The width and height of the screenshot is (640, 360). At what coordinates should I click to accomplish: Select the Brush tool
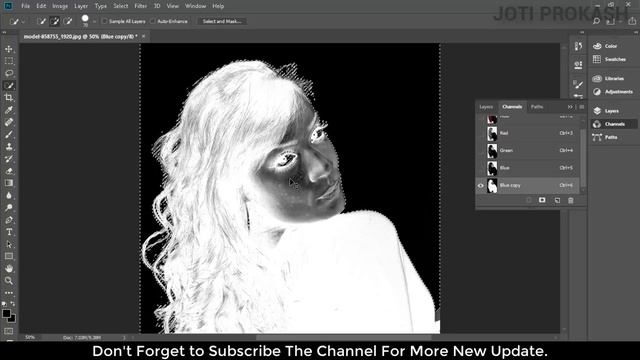pos(9,134)
